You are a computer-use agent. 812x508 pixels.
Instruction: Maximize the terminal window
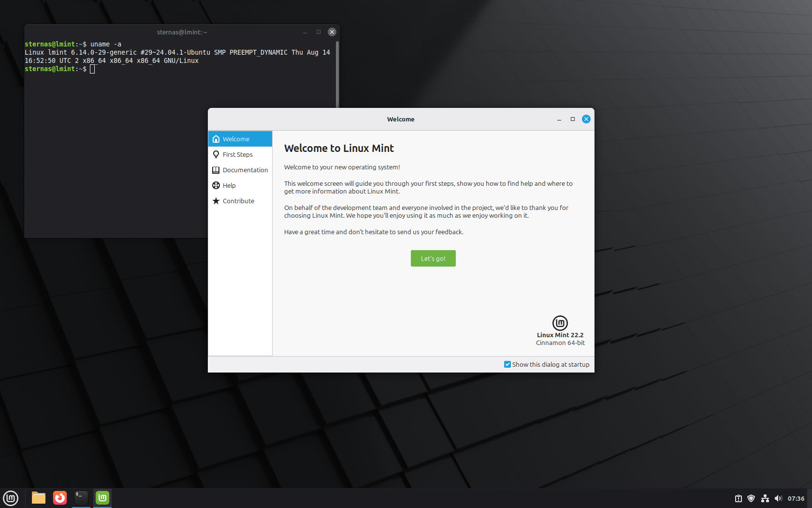[x=319, y=32]
